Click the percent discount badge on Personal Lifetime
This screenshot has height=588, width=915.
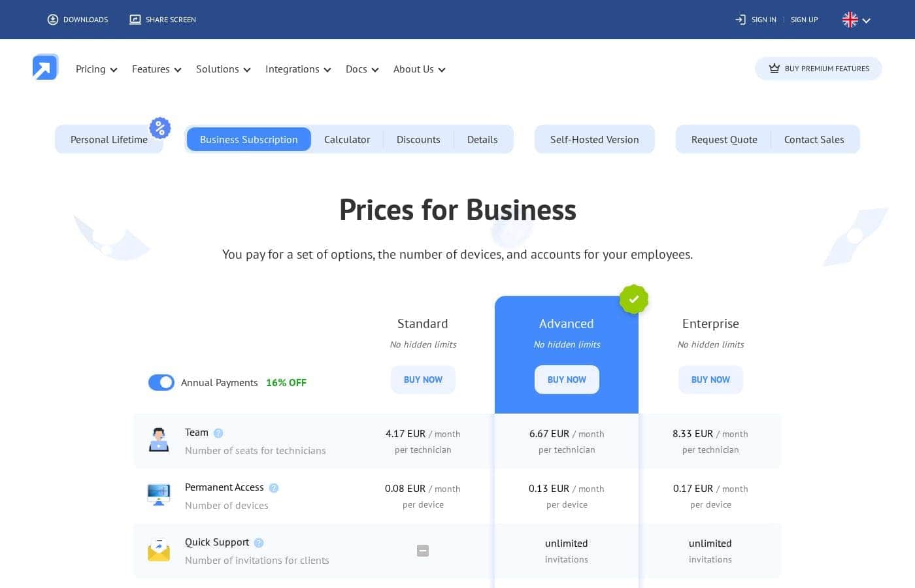tap(160, 128)
